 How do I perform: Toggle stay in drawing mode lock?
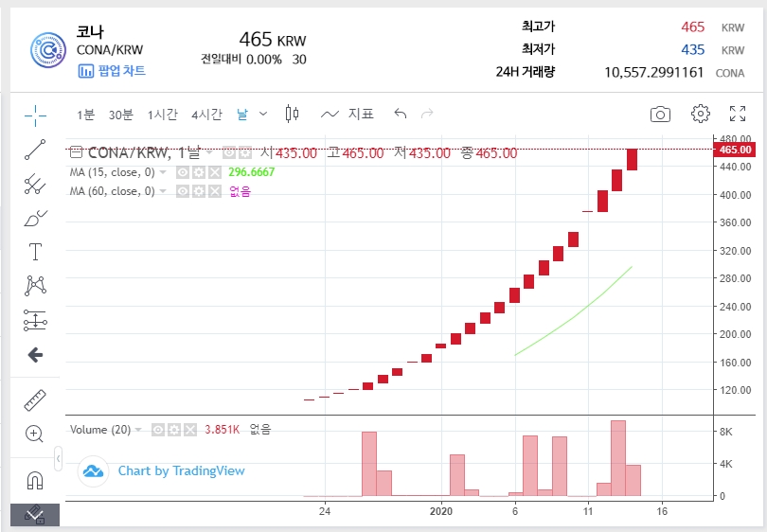point(35,515)
